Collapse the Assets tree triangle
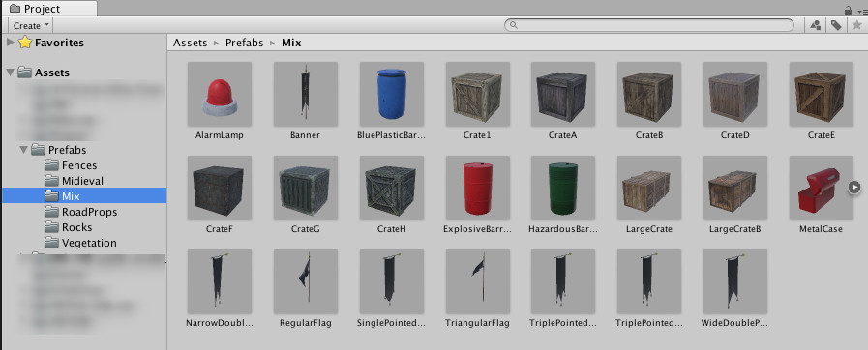This screenshot has height=350, width=868. [x=11, y=73]
